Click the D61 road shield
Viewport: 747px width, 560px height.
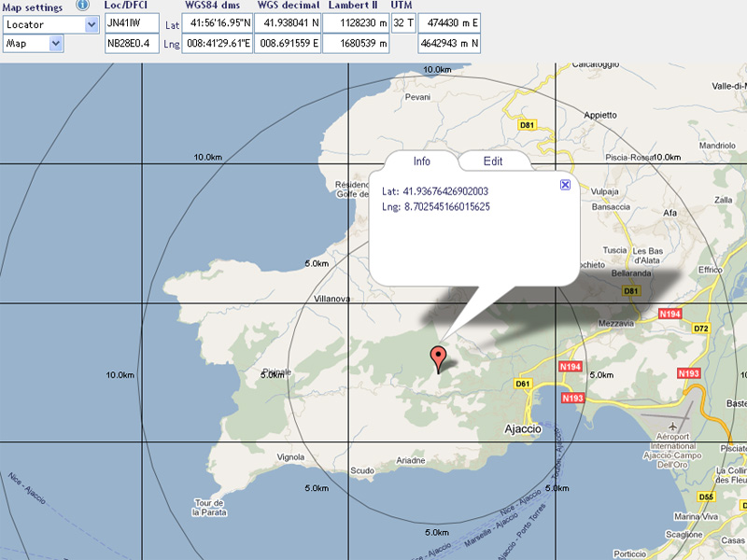523,384
